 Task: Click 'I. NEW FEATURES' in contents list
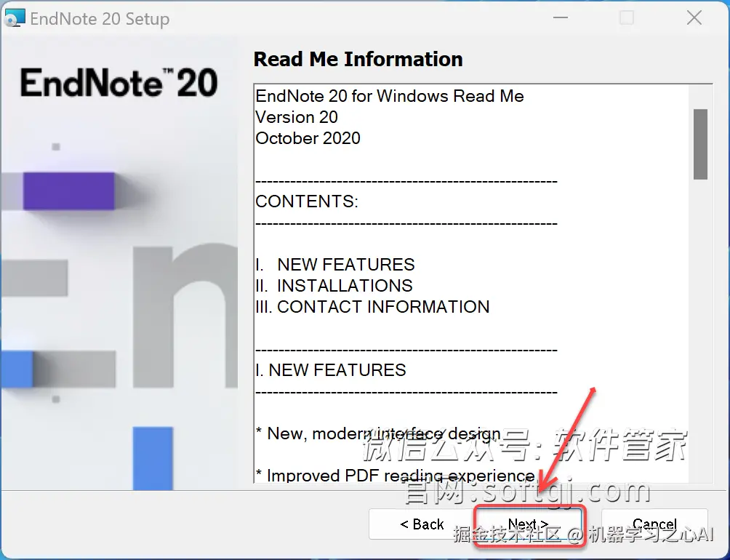pos(334,265)
